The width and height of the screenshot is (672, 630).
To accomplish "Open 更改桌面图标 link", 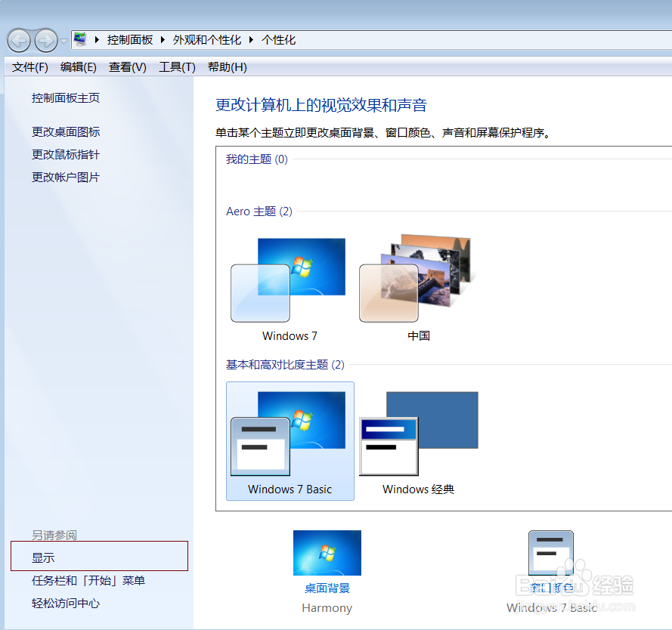I will (66, 132).
